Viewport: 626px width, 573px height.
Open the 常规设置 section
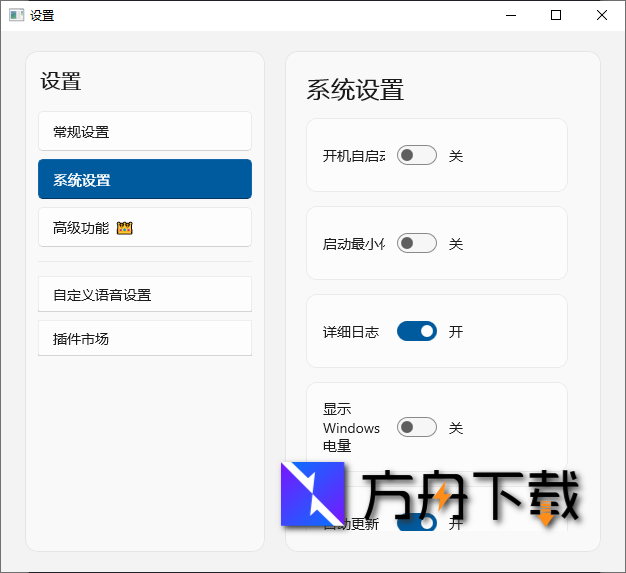(145, 131)
